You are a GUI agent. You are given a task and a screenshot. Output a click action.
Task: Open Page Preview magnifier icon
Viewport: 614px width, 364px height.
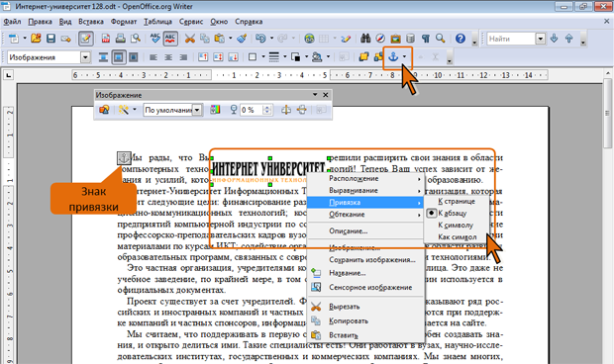point(136,39)
